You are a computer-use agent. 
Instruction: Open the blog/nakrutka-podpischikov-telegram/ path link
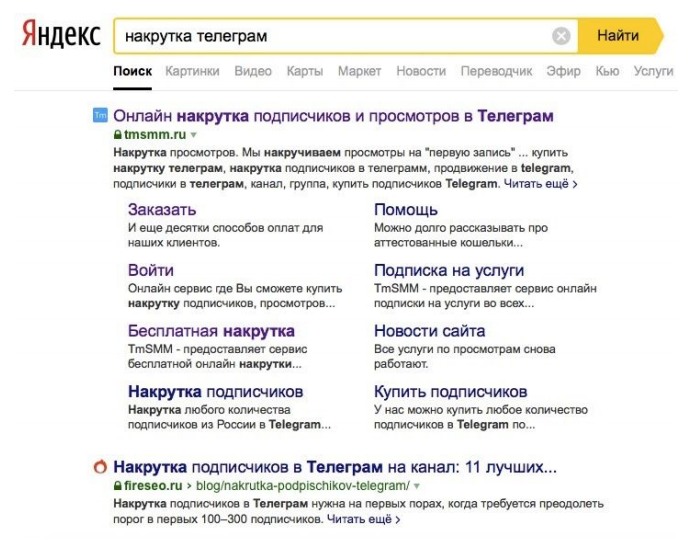pyautogui.click(x=303, y=486)
